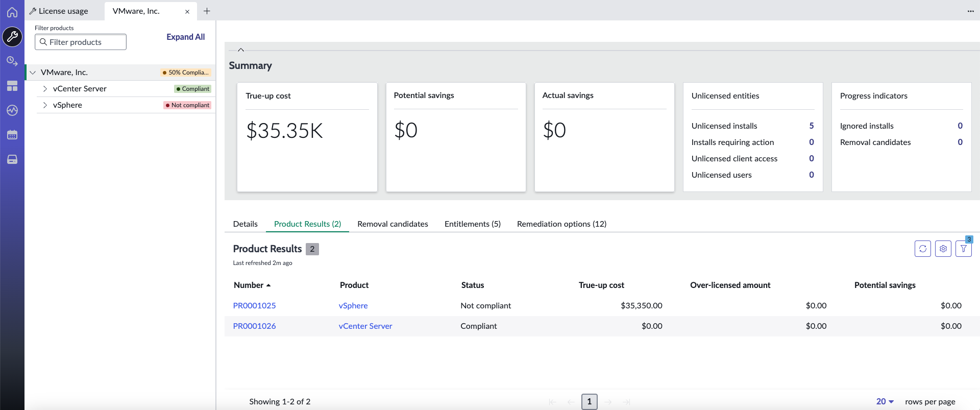Image resolution: width=980 pixels, height=410 pixels.
Task: Select the Product Results (2) tab
Action: click(307, 224)
